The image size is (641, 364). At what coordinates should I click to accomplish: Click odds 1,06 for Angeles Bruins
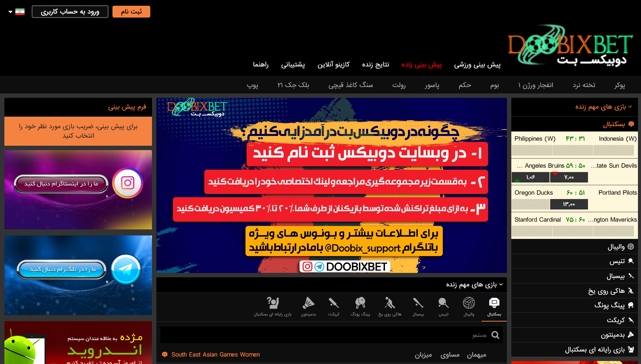(531, 177)
